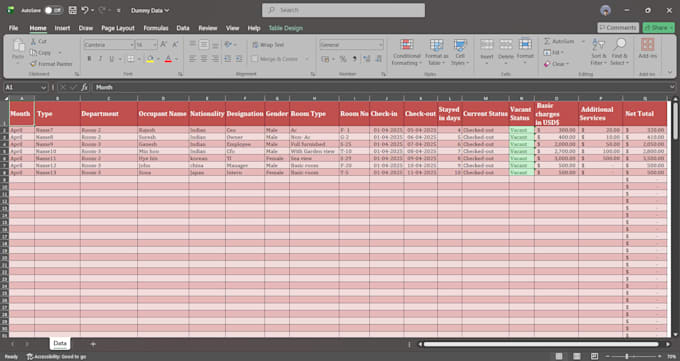The image size is (680, 361).
Task: Copy the selection to clipboard
Action: click(40, 53)
